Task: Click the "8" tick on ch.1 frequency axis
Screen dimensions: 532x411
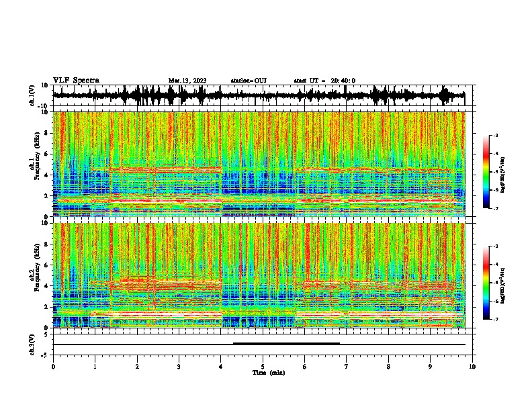Action: point(47,133)
